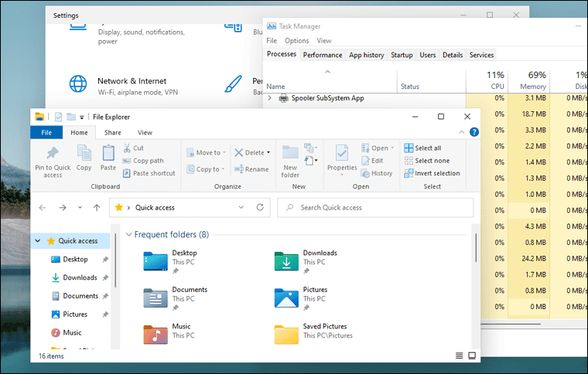Click Rename in Organize group
Screen dimensions: 588x374
pos(251,169)
